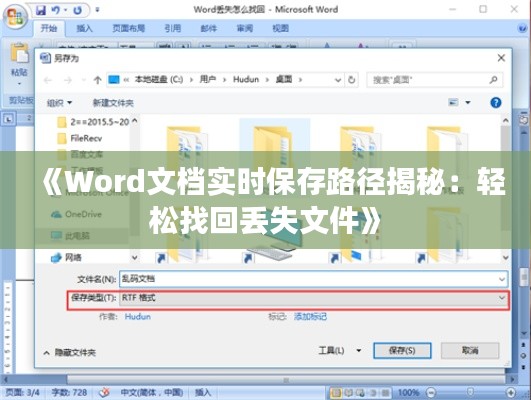Open the Quick Access toolbar customize arrow
This screenshot has height=400, width=531.
tap(97, 10)
